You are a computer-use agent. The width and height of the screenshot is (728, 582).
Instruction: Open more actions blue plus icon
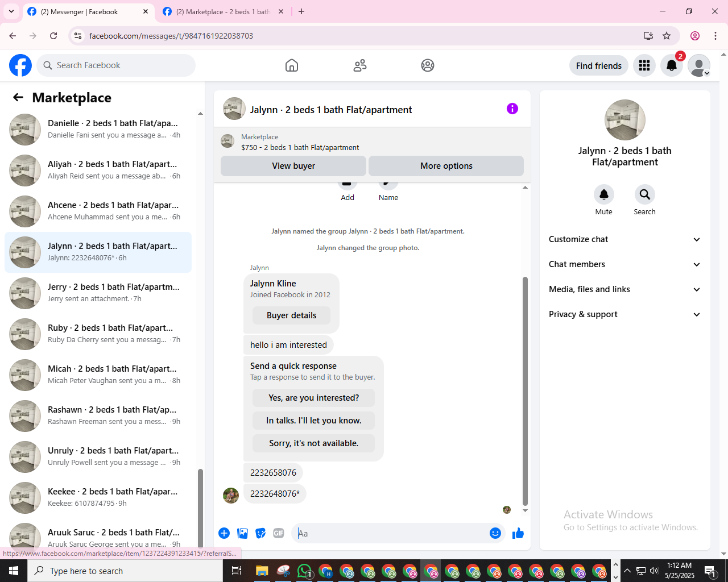[224, 533]
